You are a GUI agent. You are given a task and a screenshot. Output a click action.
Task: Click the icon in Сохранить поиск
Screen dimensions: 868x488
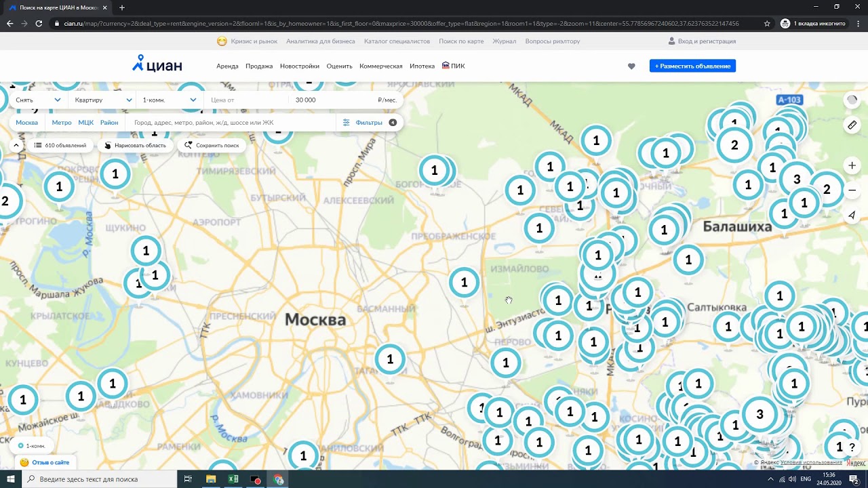click(189, 145)
